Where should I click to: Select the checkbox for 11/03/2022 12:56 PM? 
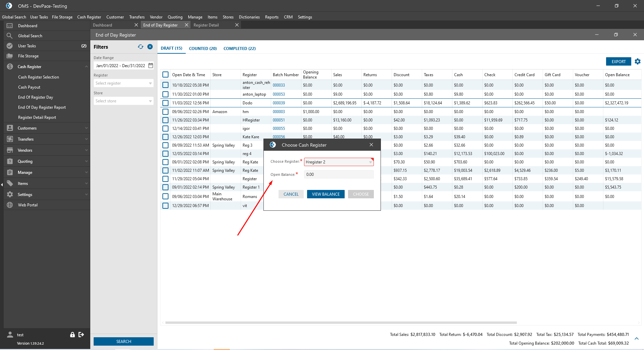165,103
